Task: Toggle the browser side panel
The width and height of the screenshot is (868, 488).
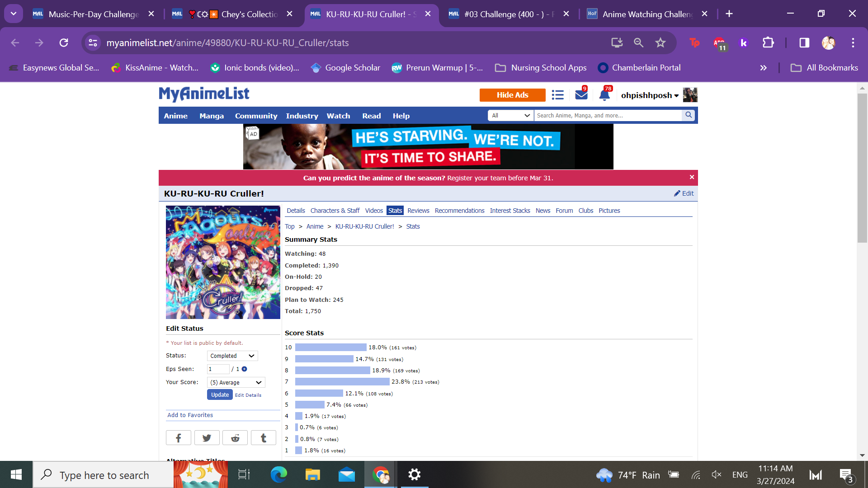Action: [x=804, y=42]
